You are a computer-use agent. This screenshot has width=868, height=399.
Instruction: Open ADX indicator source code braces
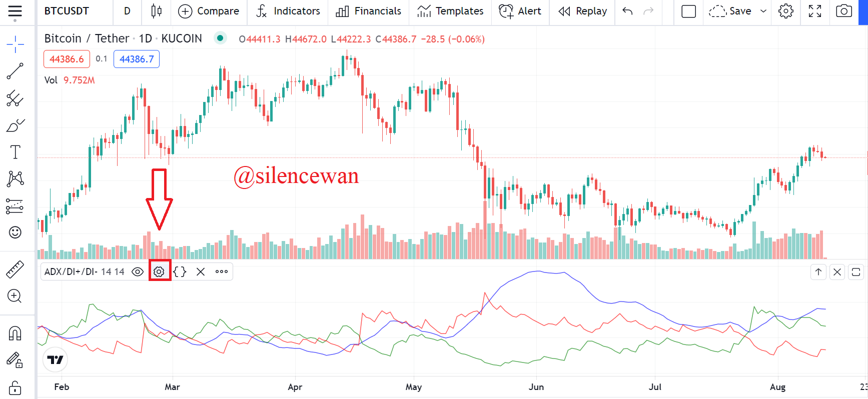[x=180, y=271]
